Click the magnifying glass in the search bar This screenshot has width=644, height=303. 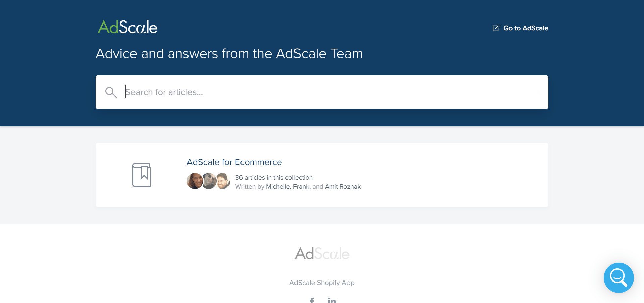coord(111,92)
